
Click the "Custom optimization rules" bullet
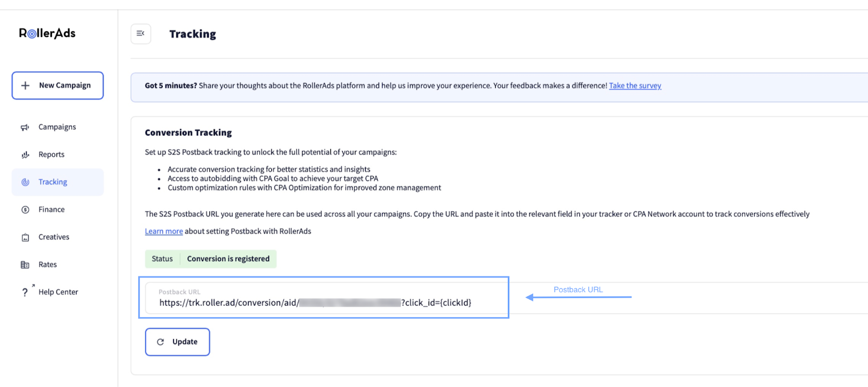[x=304, y=188]
